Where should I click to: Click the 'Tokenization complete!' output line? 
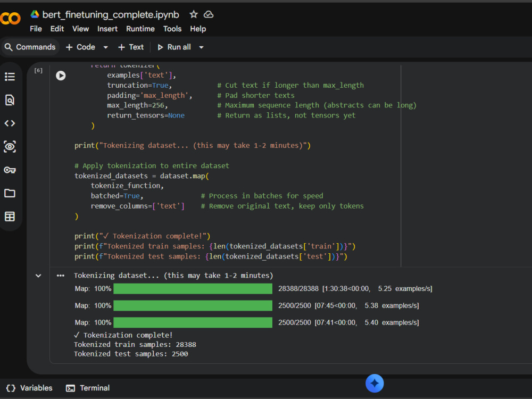tap(123, 335)
